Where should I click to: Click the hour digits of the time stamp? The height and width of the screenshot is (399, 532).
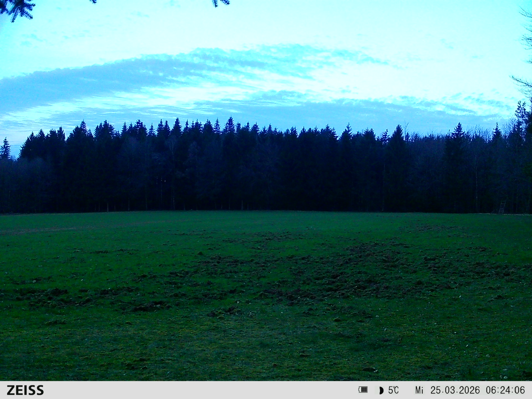pyautogui.click(x=490, y=390)
